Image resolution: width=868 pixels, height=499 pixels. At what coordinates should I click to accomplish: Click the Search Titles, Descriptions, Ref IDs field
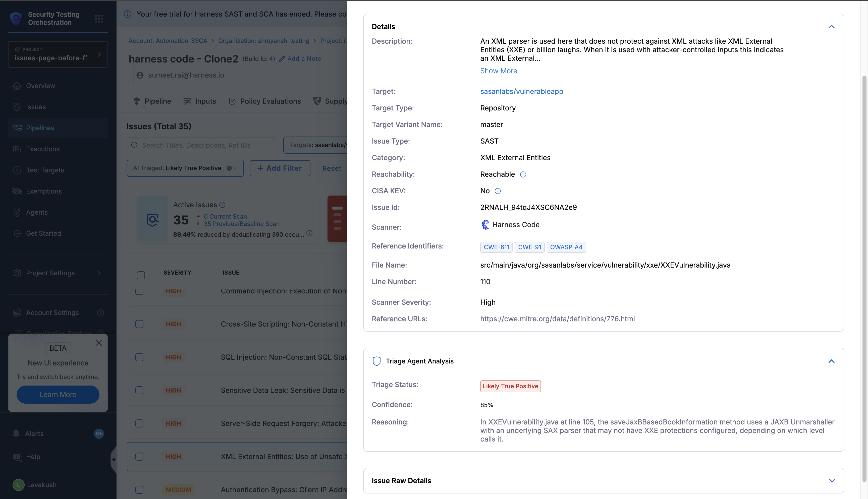(202, 145)
